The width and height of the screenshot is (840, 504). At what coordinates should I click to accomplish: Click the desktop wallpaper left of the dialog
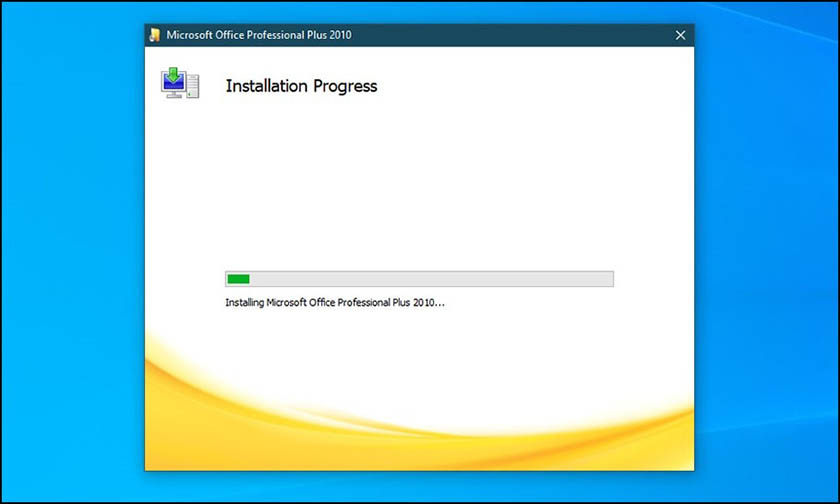72,250
